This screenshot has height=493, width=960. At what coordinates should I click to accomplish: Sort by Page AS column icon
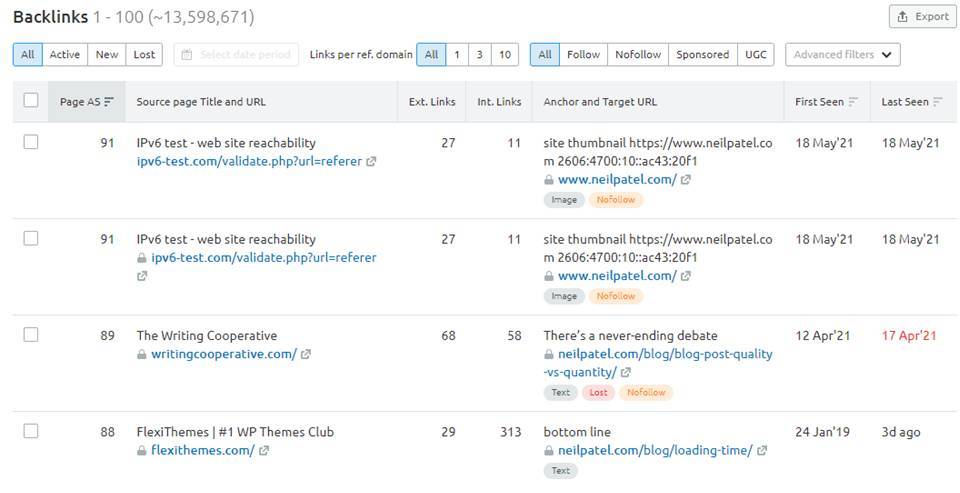tap(109, 102)
